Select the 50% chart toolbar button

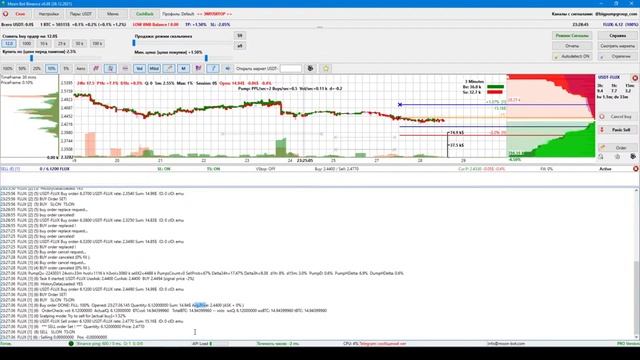tap(22, 69)
